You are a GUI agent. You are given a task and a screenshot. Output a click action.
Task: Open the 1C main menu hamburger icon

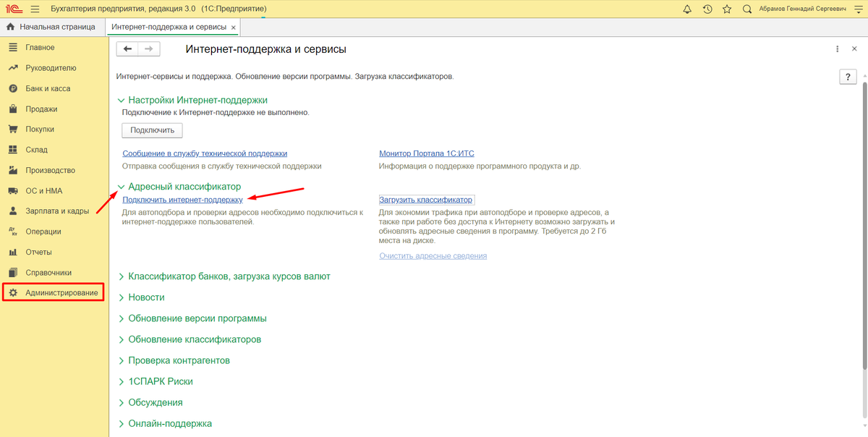tap(35, 9)
